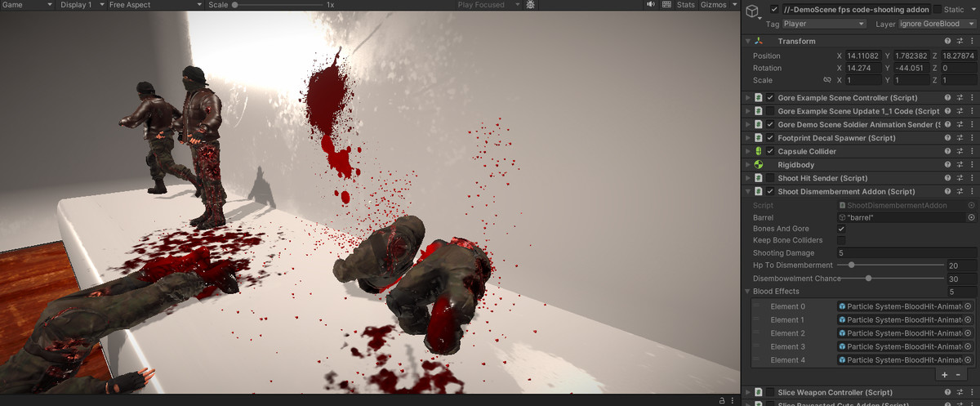Disable Gore Demo Scene Soldier Animation Sender

(770, 124)
